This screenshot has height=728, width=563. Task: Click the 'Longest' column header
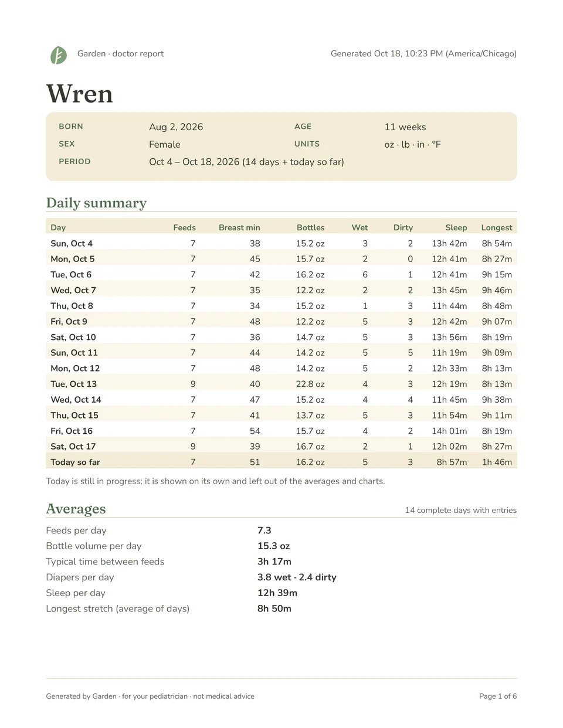tap(497, 227)
